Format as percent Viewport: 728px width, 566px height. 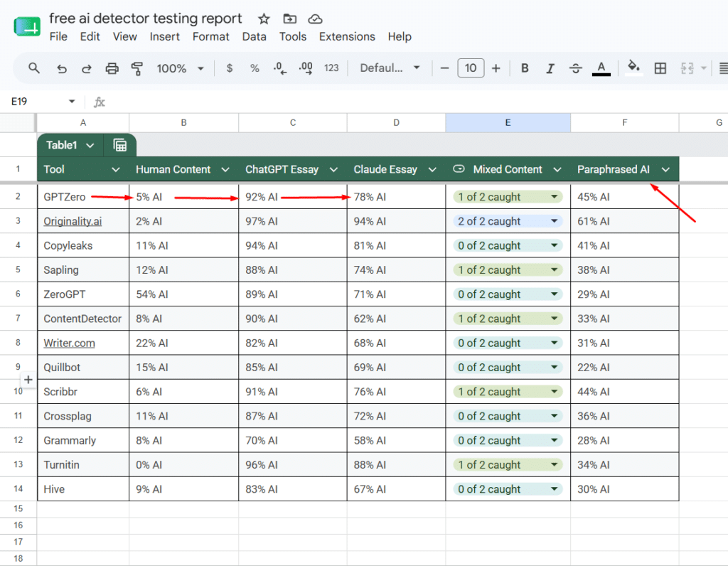pyautogui.click(x=255, y=68)
